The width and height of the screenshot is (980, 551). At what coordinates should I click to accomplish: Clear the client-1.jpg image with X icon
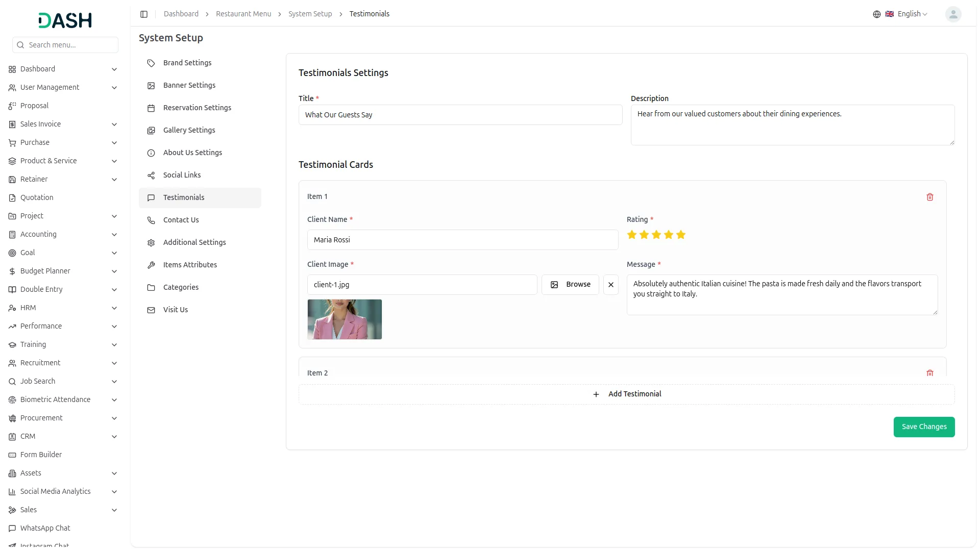[610, 285]
